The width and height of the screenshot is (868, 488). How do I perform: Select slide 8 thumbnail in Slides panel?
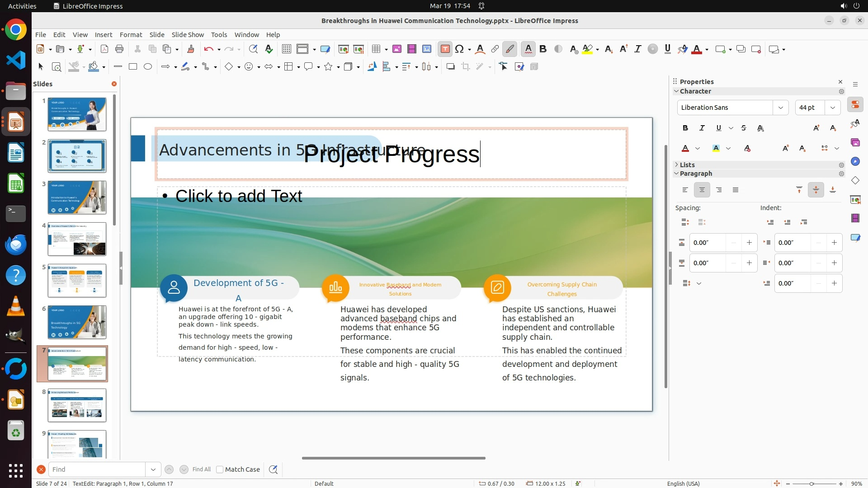[x=77, y=405]
